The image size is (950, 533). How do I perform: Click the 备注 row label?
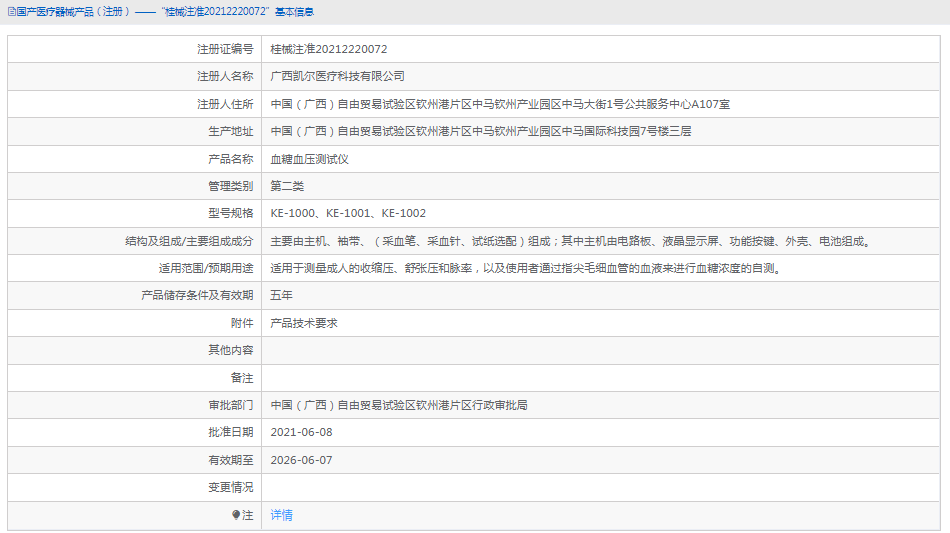click(242, 377)
